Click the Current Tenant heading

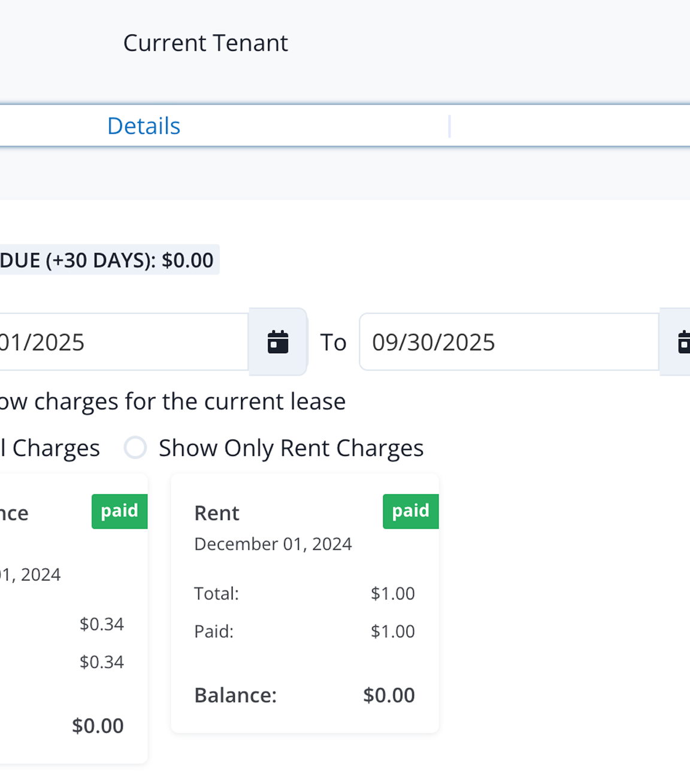pos(205,43)
